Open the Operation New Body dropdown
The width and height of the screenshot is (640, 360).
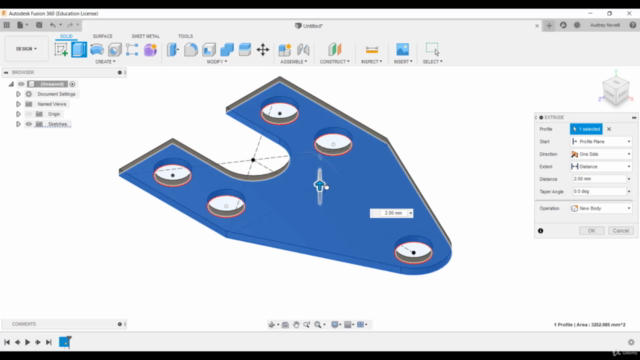pos(601,208)
